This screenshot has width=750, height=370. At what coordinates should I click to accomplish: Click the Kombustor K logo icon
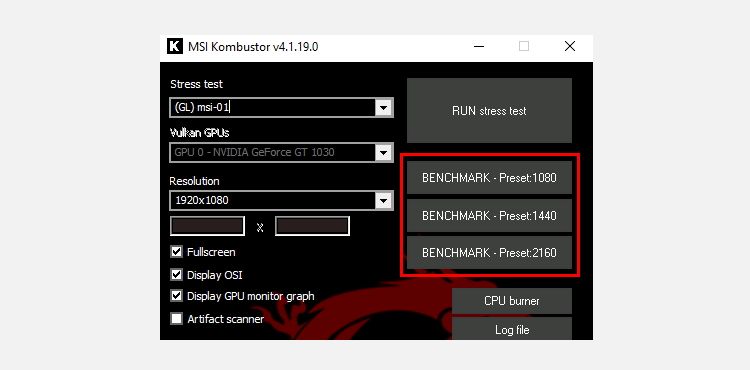[175, 46]
